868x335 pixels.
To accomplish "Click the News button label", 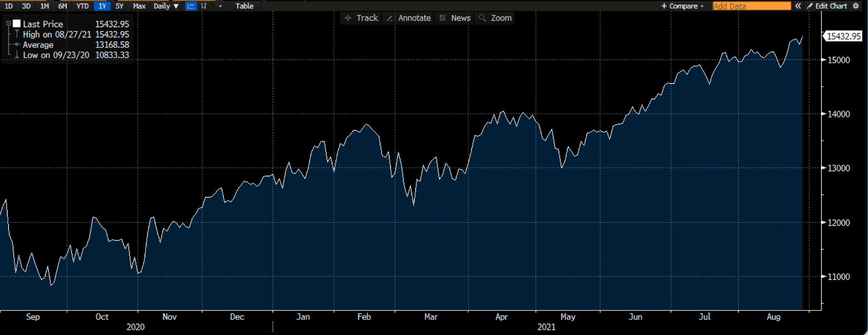I will point(461,18).
